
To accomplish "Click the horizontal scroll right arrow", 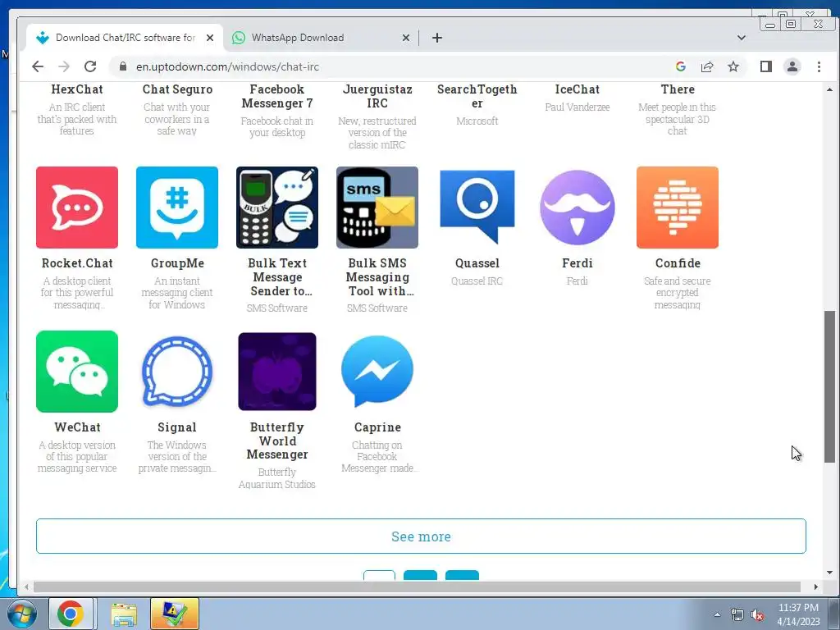I will [816, 587].
